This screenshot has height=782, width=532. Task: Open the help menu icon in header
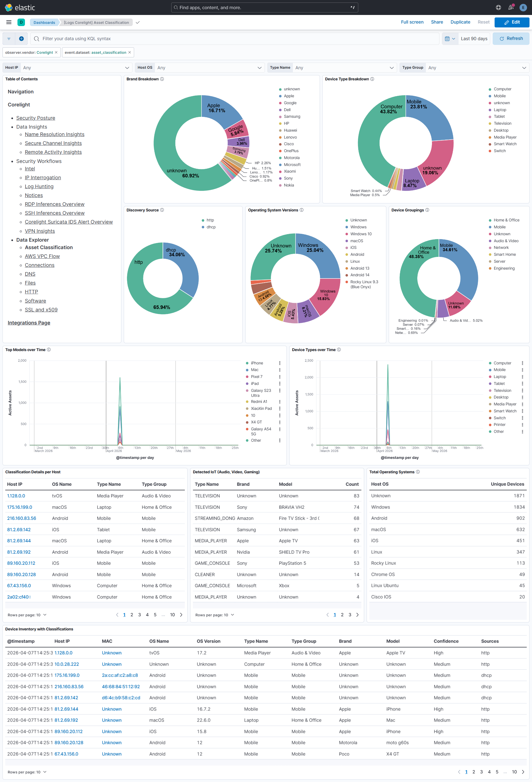pyautogui.click(x=498, y=7)
